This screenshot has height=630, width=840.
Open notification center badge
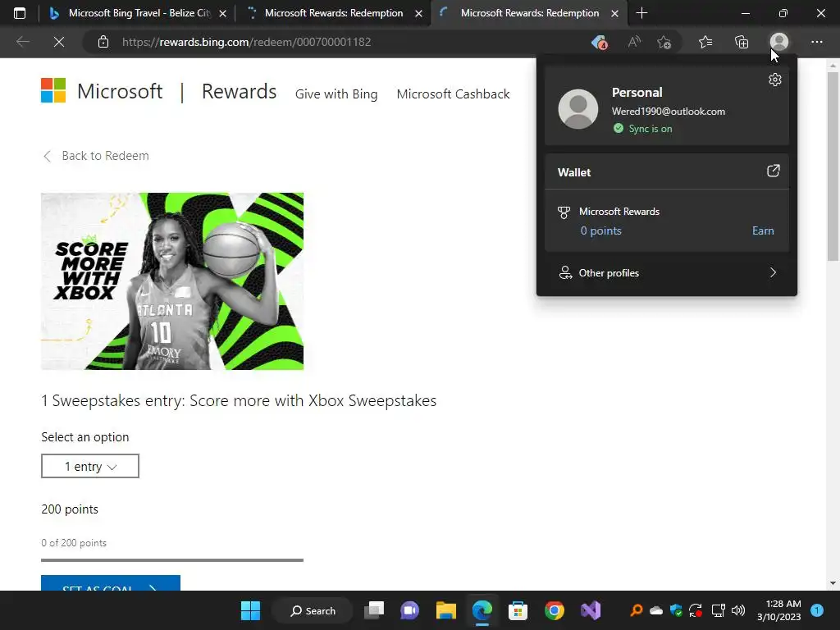coord(816,609)
